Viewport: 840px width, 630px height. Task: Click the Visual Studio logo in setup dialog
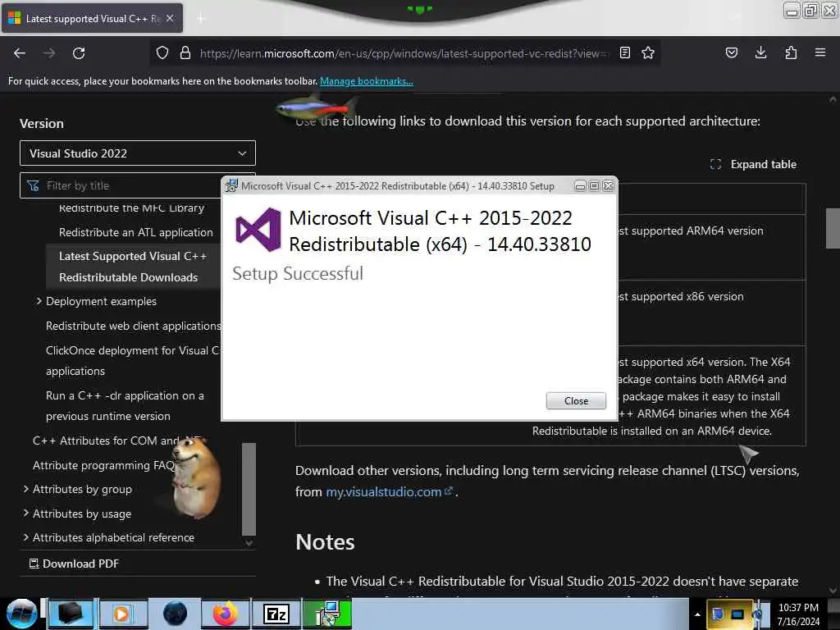tap(258, 230)
